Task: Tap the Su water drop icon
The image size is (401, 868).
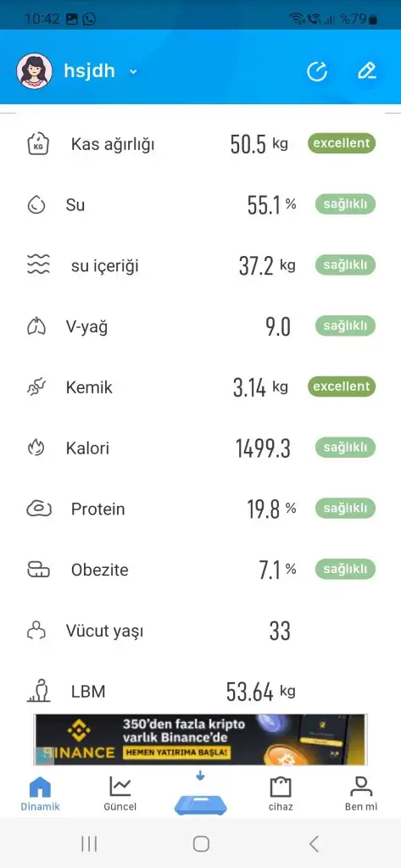Action: pyautogui.click(x=36, y=205)
